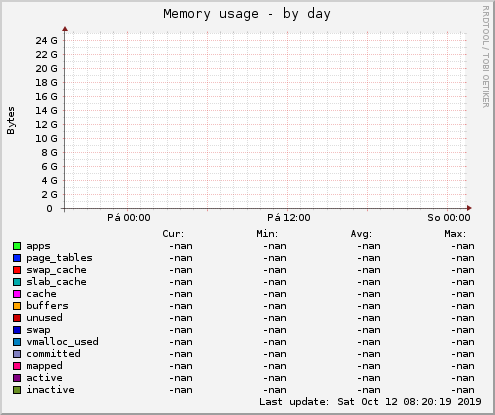Select the 'committed' legend label

click(53, 354)
